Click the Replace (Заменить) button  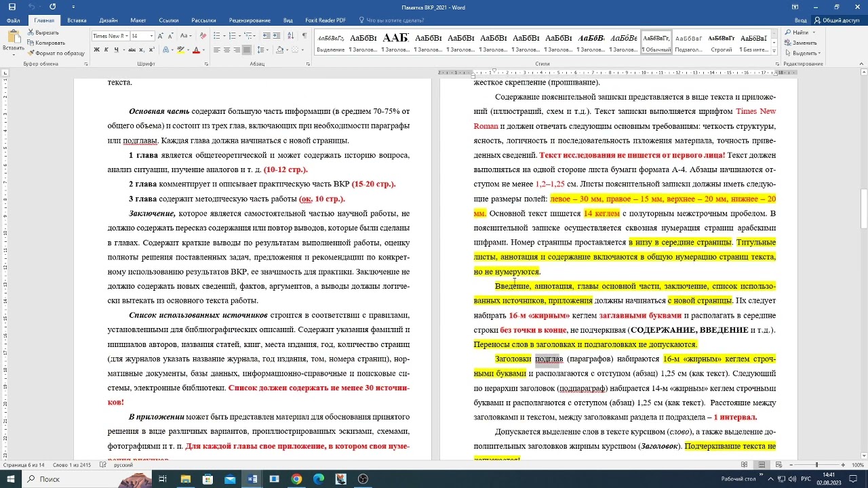coord(801,43)
